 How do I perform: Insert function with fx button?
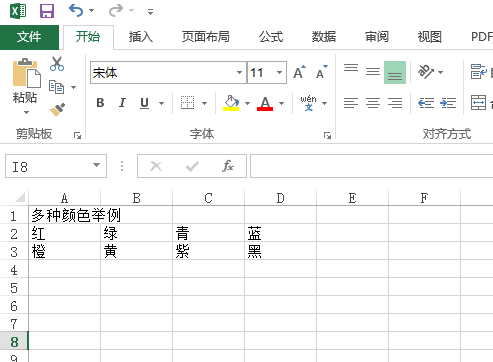[x=228, y=166]
